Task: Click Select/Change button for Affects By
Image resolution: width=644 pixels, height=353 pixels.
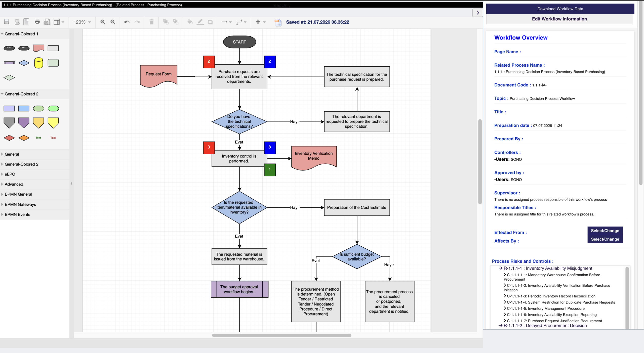Action: pyautogui.click(x=605, y=239)
